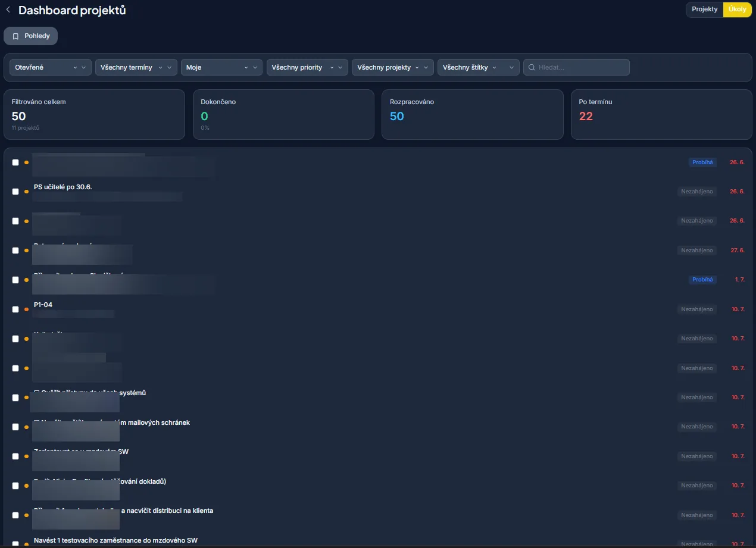Image resolution: width=756 pixels, height=548 pixels.
Task: Expand the Všechny štítky dropdown
Action: coord(479,67)
